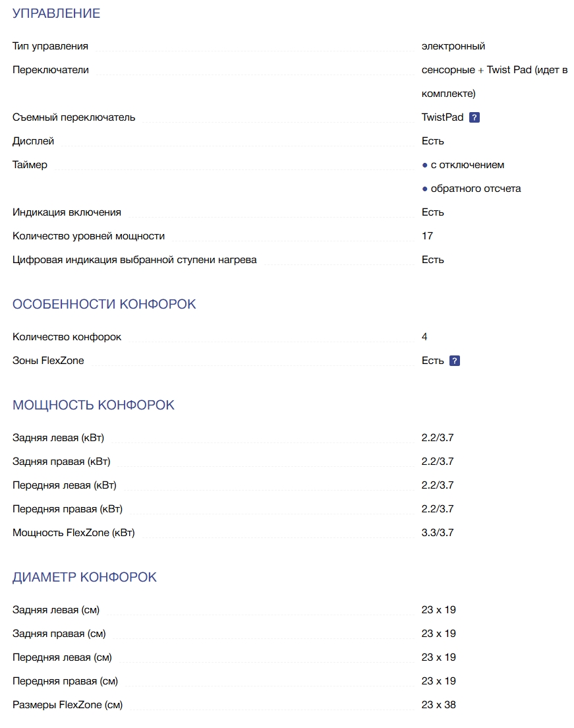Click the Тип управления label
This screenshot has height=728, width=574.
[x=50, y=46]
